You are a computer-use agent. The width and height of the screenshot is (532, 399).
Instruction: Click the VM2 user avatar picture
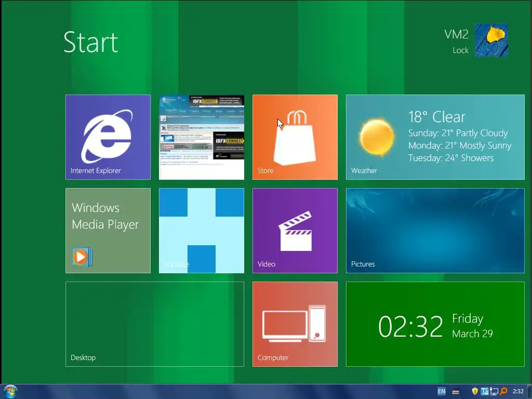(491, 40)
